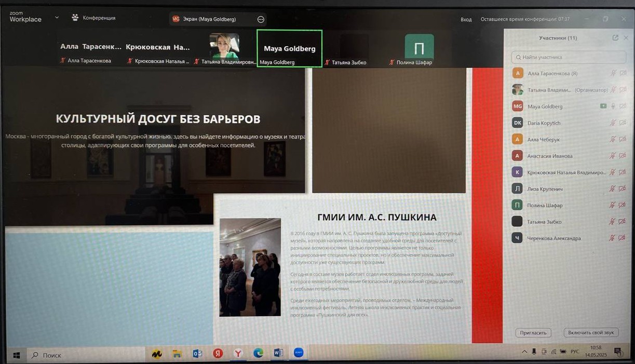This screenshot has height=364, width=635.
Task: Open the shared screen options menu (three dots)
Action: click(x=261, y=19)
